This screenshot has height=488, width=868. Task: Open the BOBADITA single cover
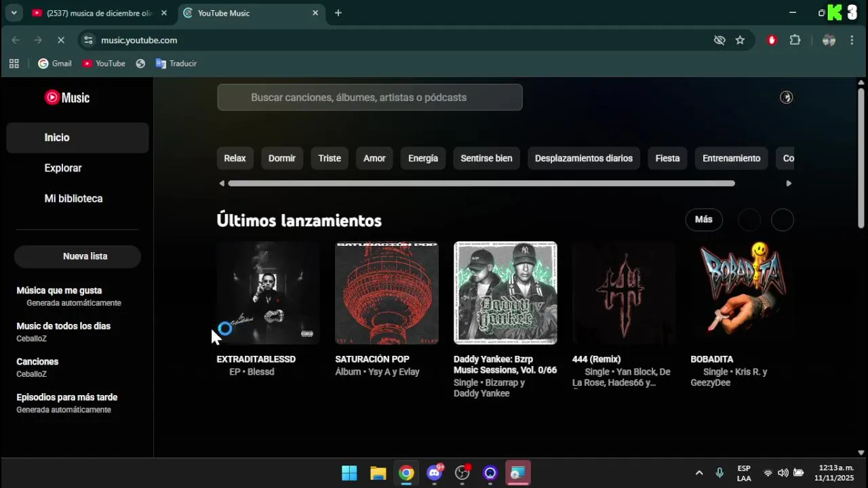click(x=742, y=293)
